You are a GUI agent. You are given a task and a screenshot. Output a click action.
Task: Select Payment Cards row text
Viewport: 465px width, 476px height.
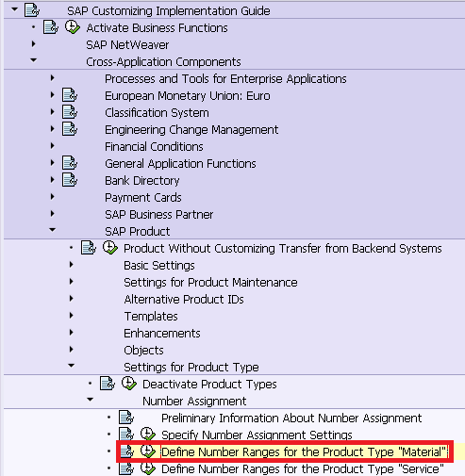[143, 198]
